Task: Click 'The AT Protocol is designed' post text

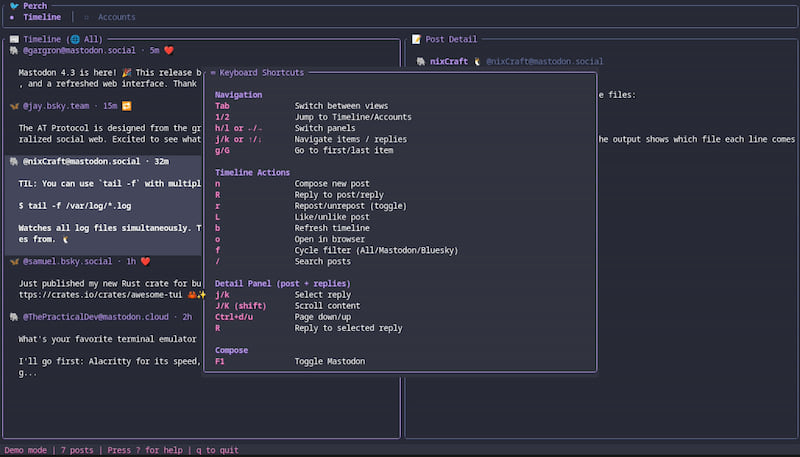Action: (110, 128)
